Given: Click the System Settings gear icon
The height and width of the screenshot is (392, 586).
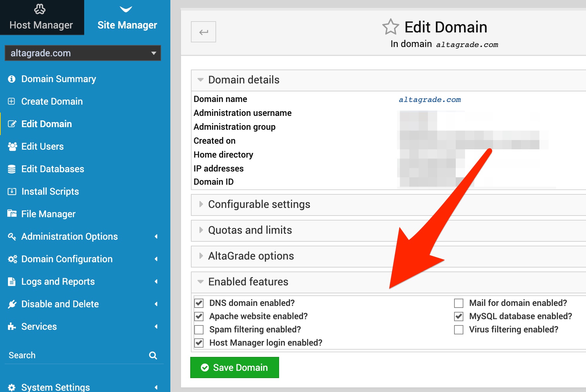Looking at the screenshot, I should (x=12, y=387).
